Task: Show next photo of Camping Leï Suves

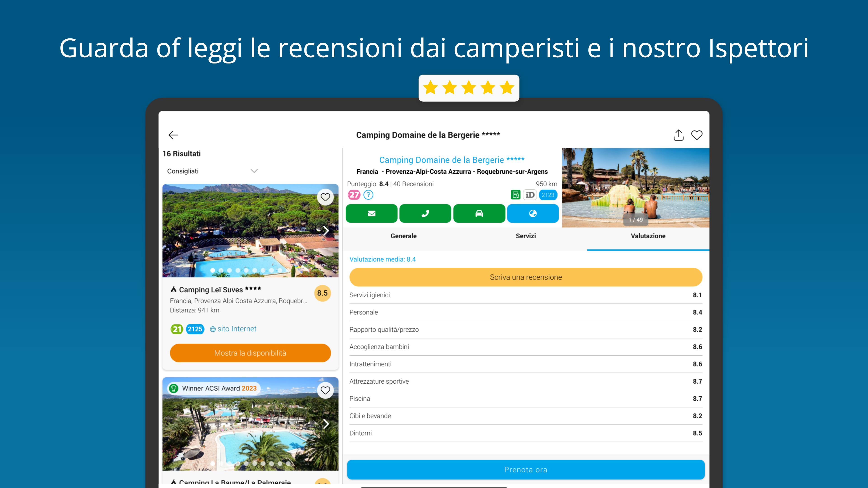Action: pyautogui.click(x=326, y=231)
